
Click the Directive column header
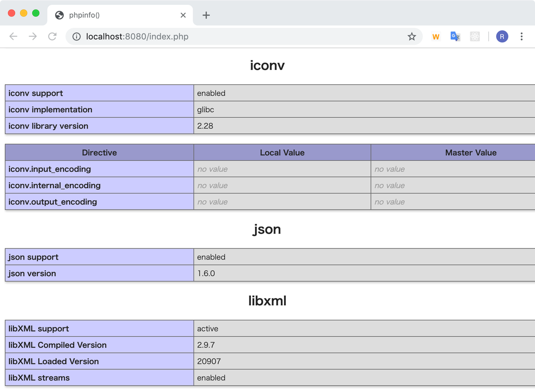[99, 152]
